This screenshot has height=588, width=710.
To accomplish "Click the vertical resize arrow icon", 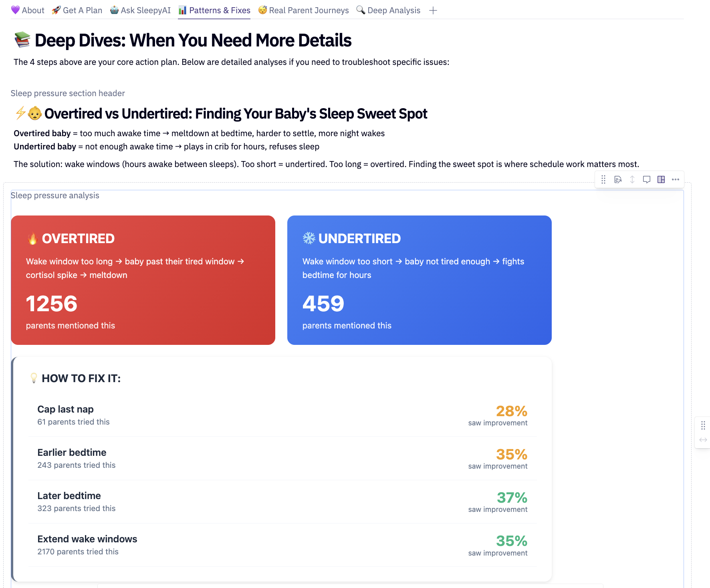I will [632, 179].
